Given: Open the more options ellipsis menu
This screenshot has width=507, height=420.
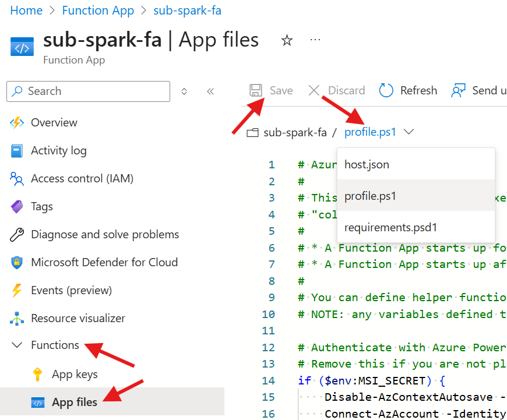Looking at the screenshot, I should [315, 40].
